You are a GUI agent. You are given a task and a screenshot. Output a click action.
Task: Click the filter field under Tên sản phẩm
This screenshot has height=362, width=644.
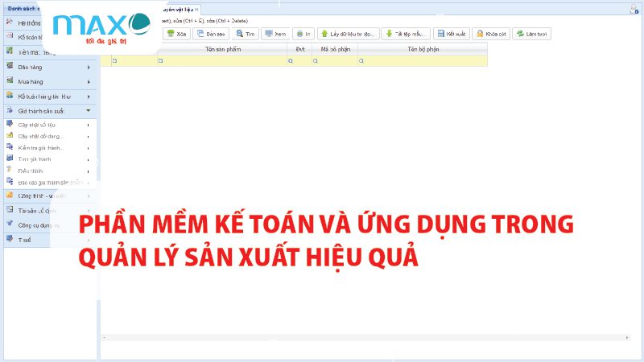click(222, 61)
